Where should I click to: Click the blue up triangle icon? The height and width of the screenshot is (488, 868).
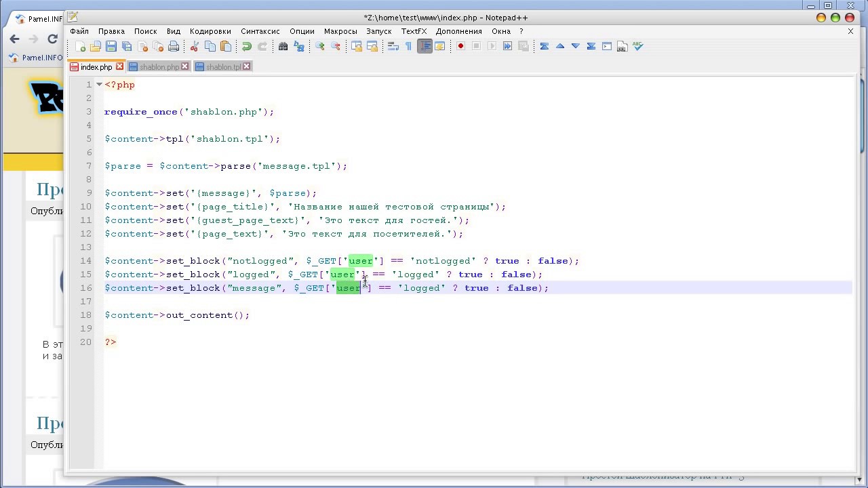pyautogui.click(x=560, y=46)
